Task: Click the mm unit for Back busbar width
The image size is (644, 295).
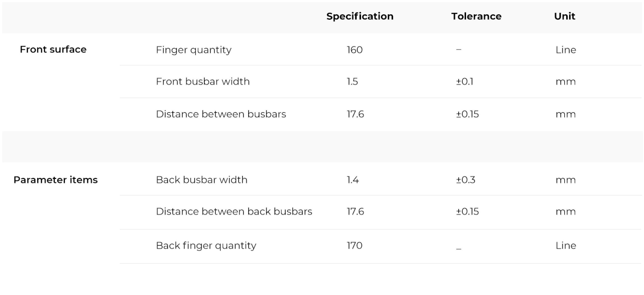Action: click(565, 180)
